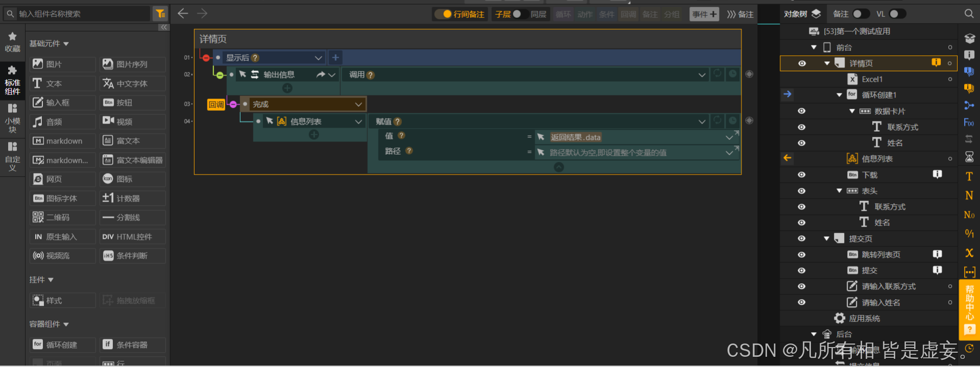Image resolution: width=980 pixels, height=367 pixels.
Task: Select the 富文本编辑器 component
Action: pos(133,160)
